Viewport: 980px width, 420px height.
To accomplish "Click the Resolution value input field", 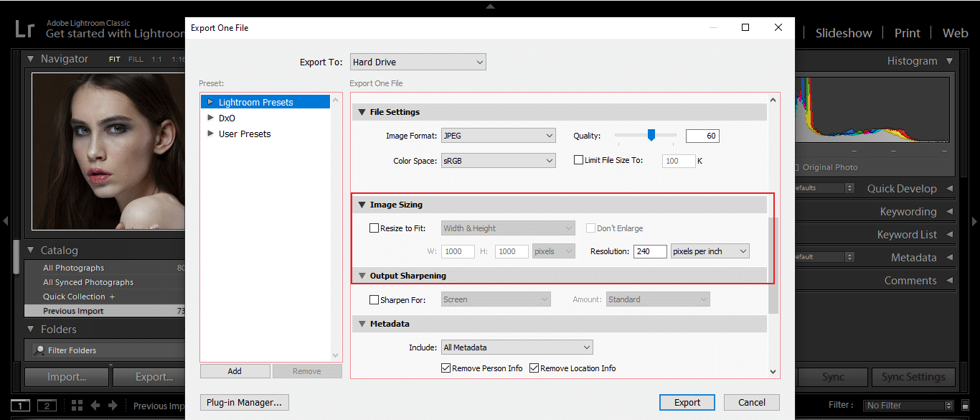I will (x=649, y=251).
